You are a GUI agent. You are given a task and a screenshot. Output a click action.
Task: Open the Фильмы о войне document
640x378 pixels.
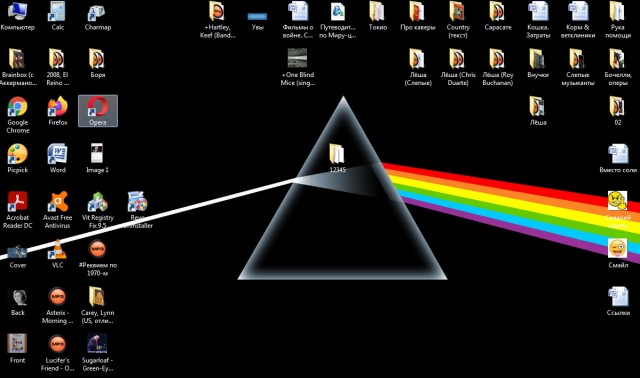(298, 20)
